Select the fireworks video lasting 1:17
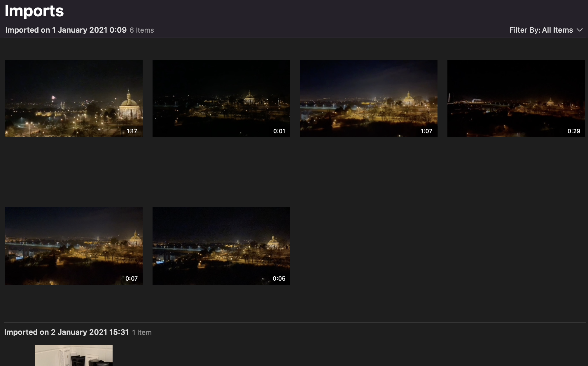The width and height of the screenshot is (588, 366). coord(74,98)
